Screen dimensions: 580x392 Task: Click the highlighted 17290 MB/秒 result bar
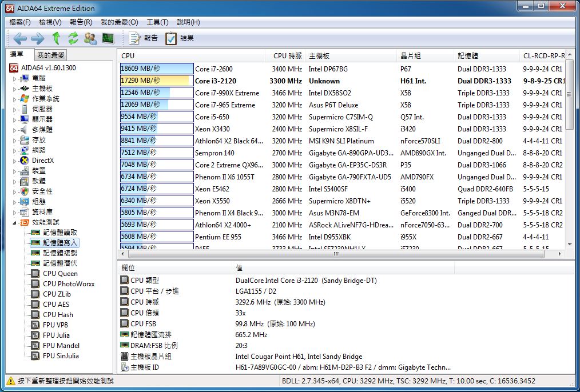click(x=157, y=81)
